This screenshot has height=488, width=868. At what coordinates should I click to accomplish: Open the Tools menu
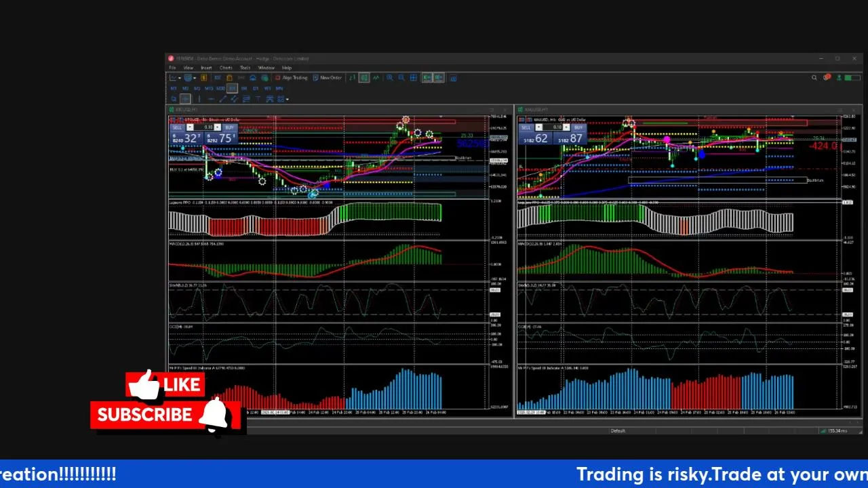click(245, 68)
